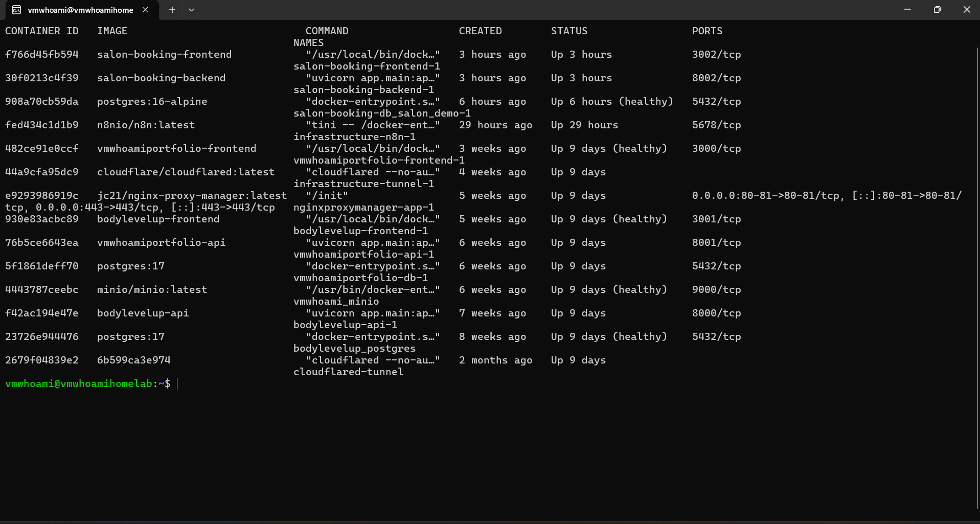Click container ID fed434c1d1b9
The height and width of the screenshot is (524, 980).
(x=42, y=125)
